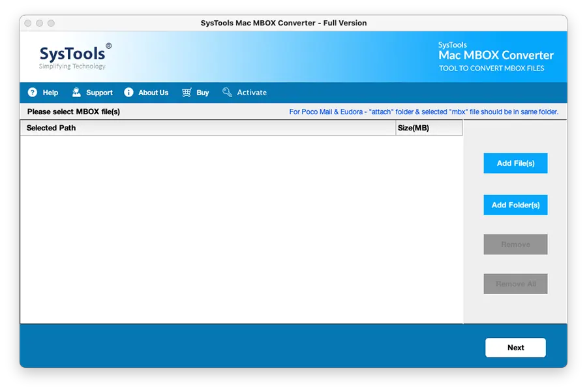The height and width of the screenshot is (392, 587).
Task: Click the Simplifying Technology tagline under the logo
Action: (x=73, y=65)
